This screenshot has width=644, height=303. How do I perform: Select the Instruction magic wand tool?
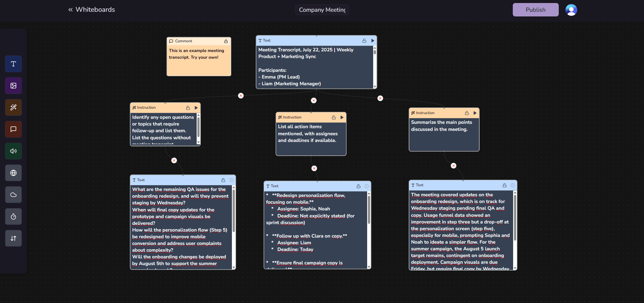tap(13, 107)
